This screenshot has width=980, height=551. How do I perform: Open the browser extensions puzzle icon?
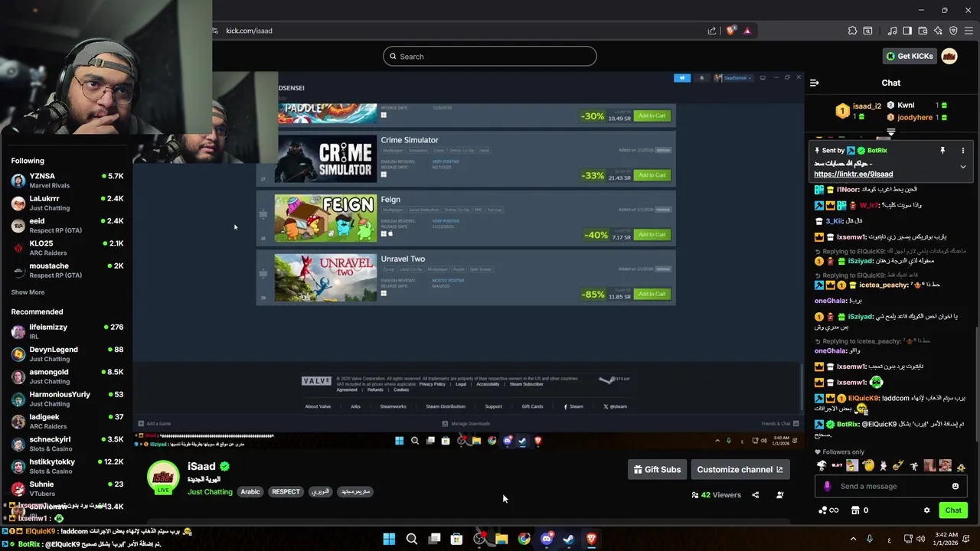point(852,31)
